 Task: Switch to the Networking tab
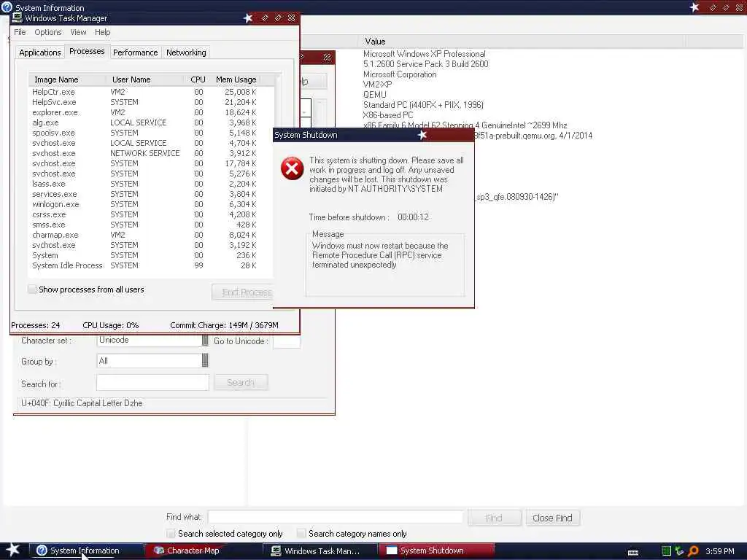(x=186, y=52)
